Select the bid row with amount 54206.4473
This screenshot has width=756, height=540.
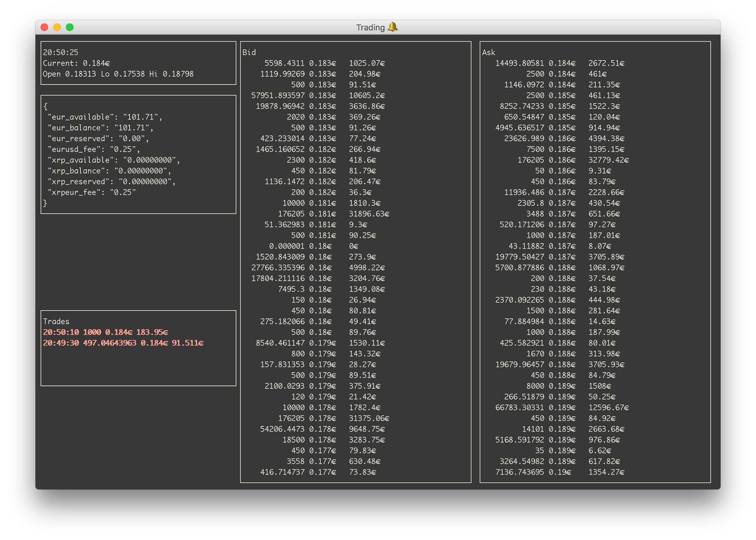click(323, 429)
